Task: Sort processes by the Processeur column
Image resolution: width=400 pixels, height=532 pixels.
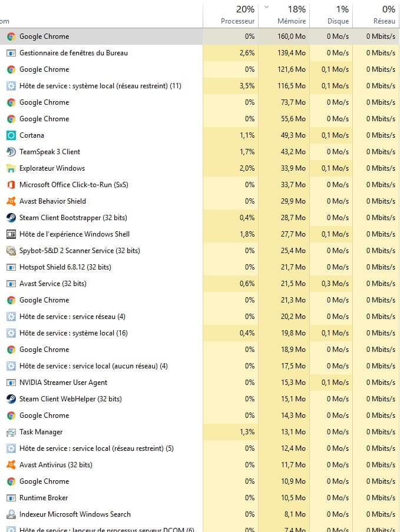Action: [237, 15]
